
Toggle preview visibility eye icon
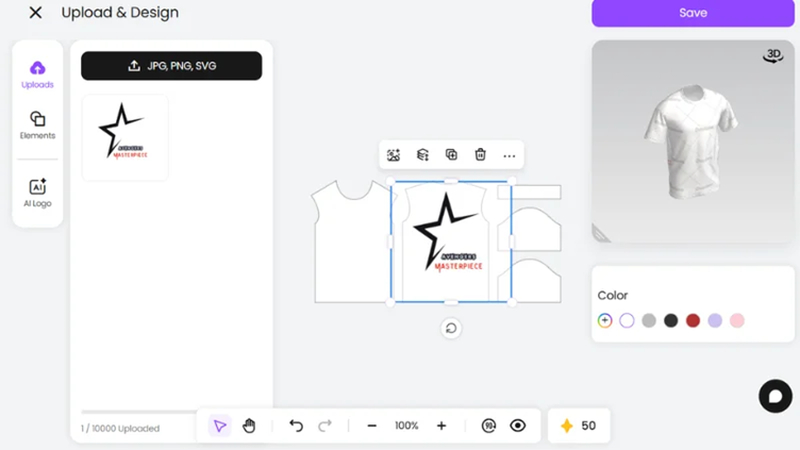click(518, 426)
